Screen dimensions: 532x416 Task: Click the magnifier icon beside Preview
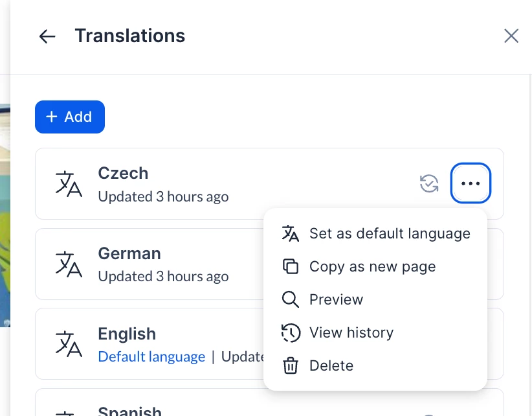pyautogui.click(x=291, y=299)
